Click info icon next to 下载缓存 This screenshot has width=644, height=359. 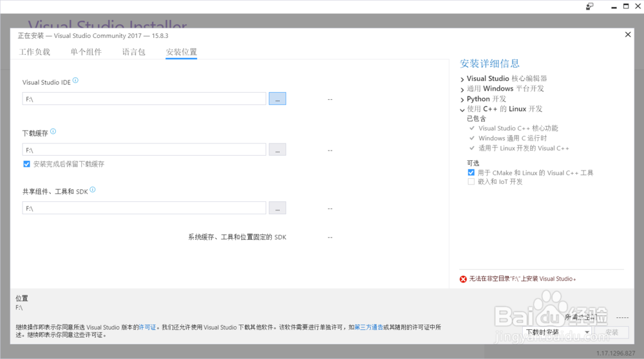(53, 131)
